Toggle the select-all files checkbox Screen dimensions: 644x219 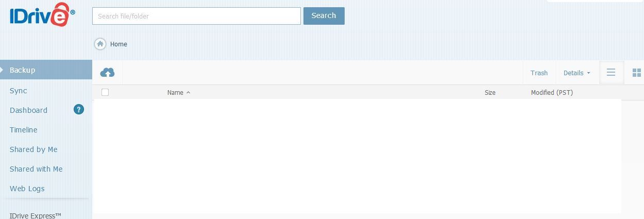click(x=105, y=92)
